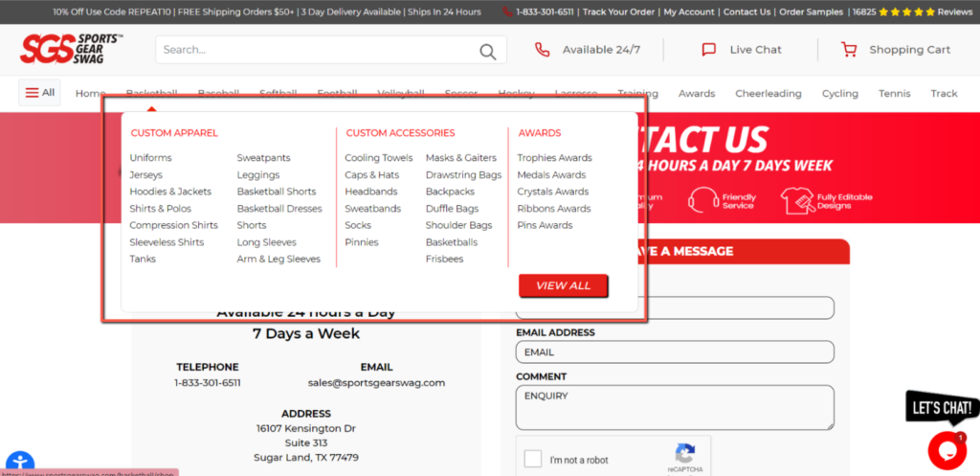
Task: Open Sweatbands link
Action: point(373,208)
